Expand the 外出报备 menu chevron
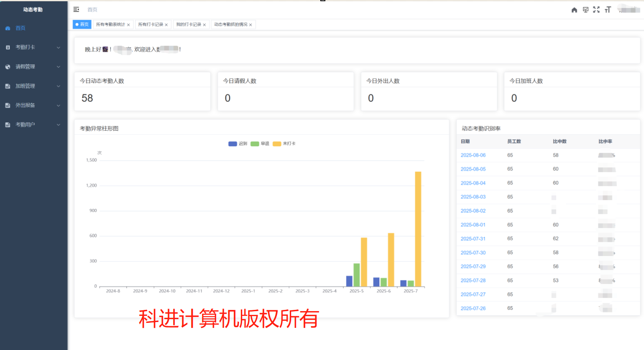The image size is (644, 350). [59, 105]
